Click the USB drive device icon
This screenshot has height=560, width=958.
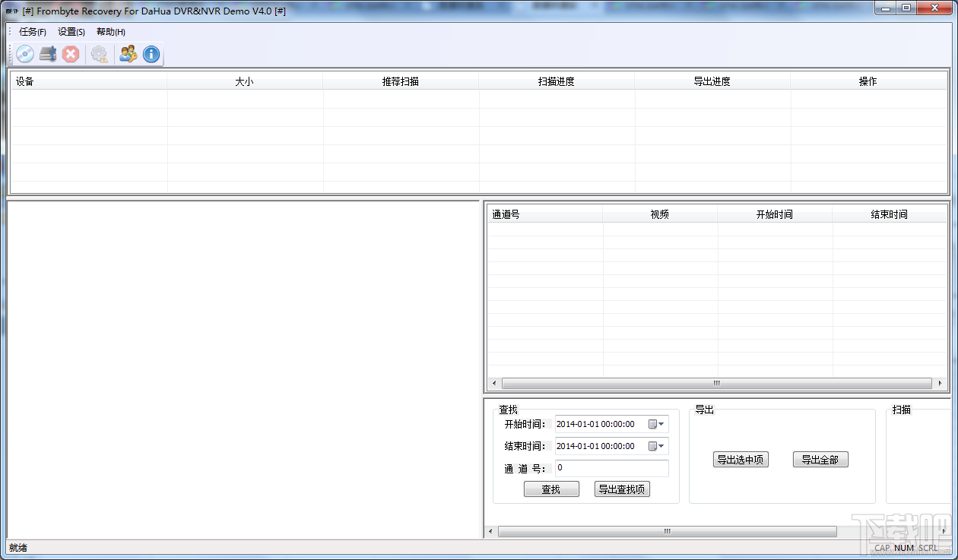click(x=48, y=54)
